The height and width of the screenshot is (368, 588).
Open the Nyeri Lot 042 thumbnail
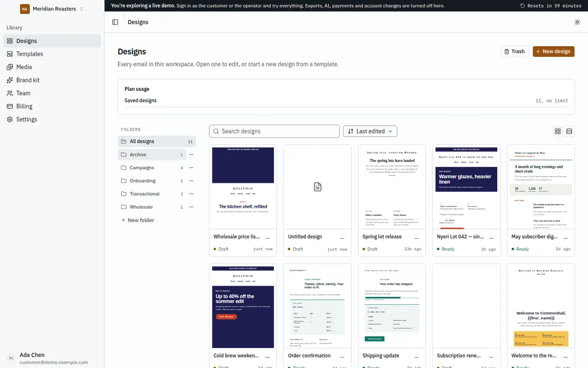[466, 187]
